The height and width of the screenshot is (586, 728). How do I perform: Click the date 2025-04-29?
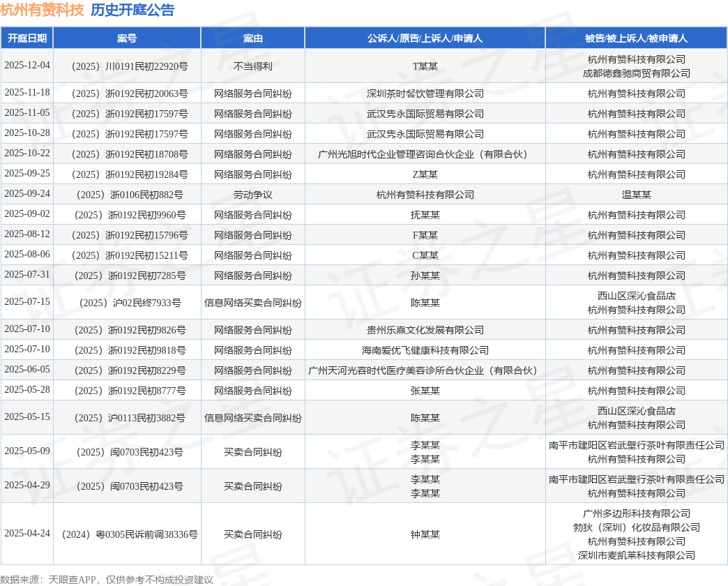tap(27, 486)
